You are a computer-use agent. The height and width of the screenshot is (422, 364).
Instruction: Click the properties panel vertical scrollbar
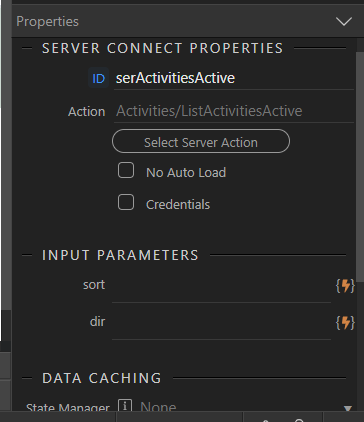[x=360, y=167]
